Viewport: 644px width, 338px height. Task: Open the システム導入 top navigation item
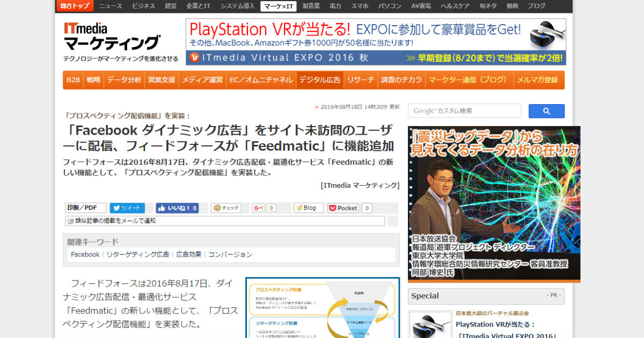point(237,6)
